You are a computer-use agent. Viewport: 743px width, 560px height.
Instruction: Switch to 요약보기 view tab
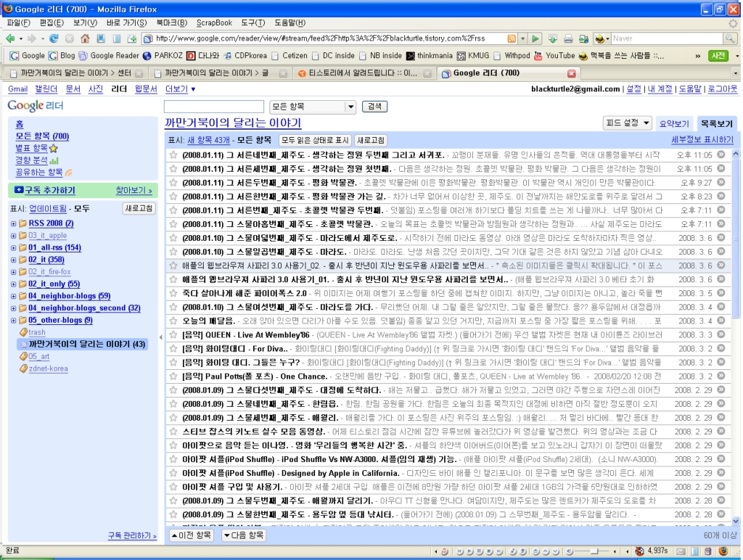point(674,123)
